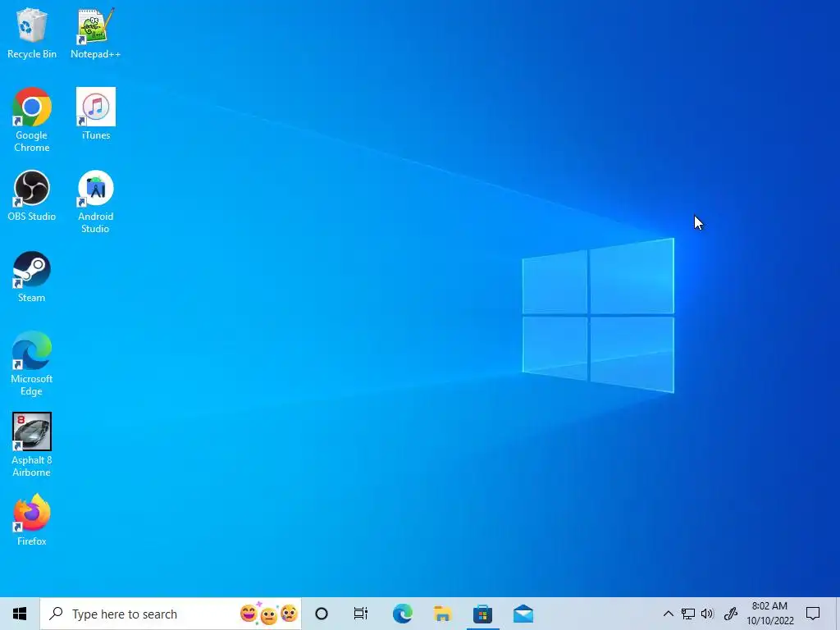Show hidden system tray icons
840x630 pixels.
click(668, 614)
